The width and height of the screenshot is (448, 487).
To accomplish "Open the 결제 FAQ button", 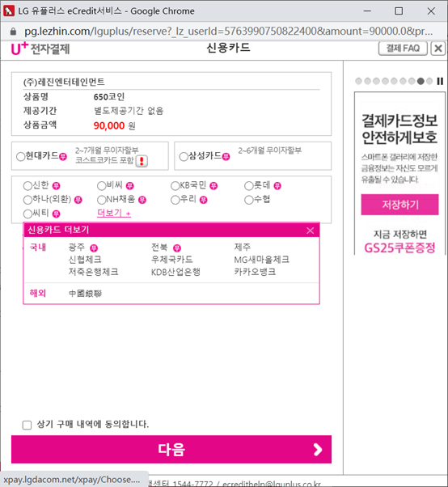I will tap(403, 49).
